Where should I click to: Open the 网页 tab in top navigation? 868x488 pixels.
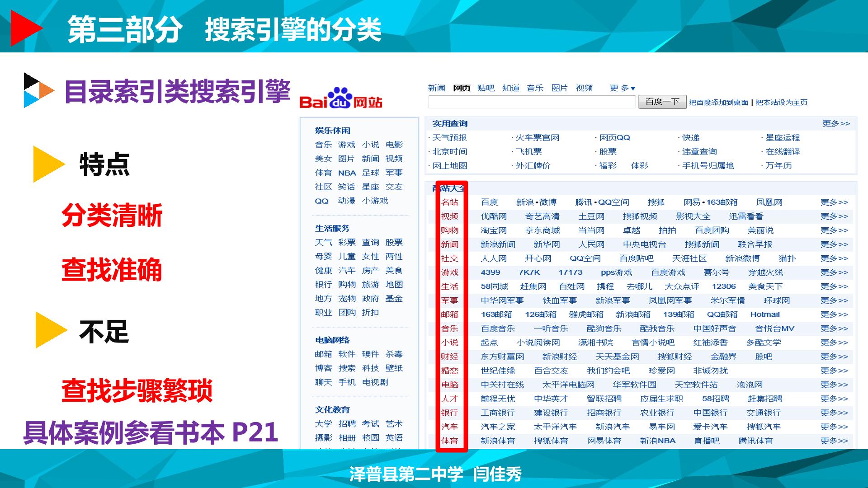pos(462,88)
